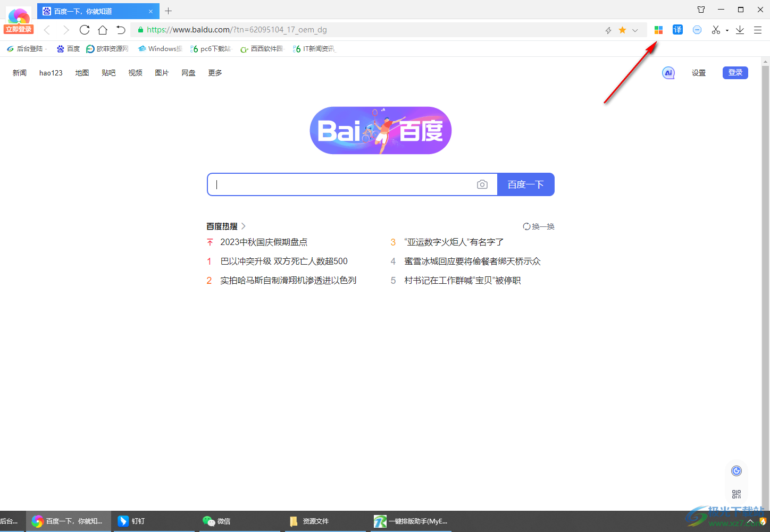The height and width of the screenshot is (532, 770).
Task: Reload the page with refresh icon
Action: point(85,30)
